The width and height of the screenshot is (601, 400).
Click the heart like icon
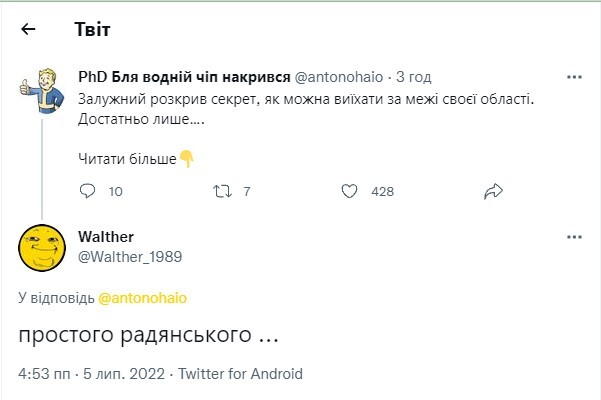349,191
